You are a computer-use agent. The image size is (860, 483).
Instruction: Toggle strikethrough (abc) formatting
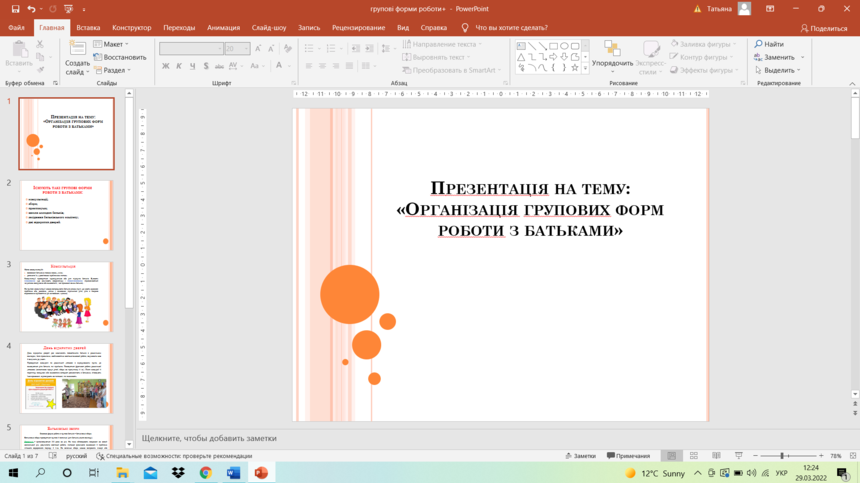pos(219,66)
